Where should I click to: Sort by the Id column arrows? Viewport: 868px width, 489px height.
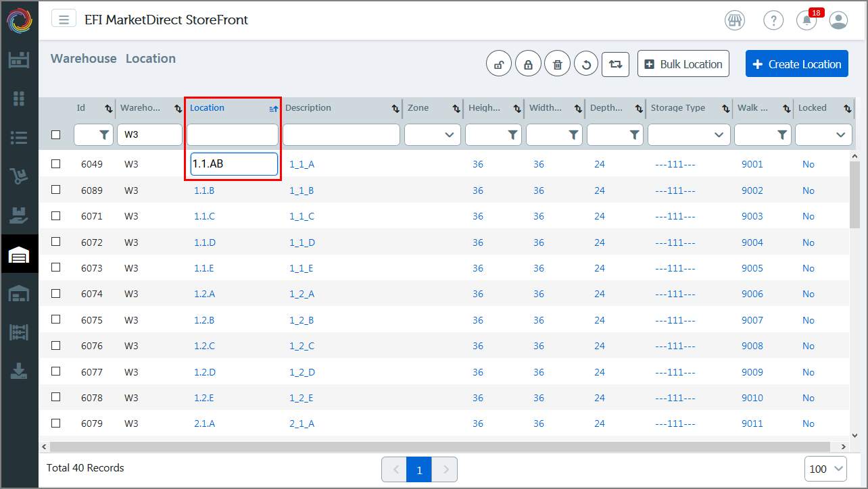pos(109,108)
